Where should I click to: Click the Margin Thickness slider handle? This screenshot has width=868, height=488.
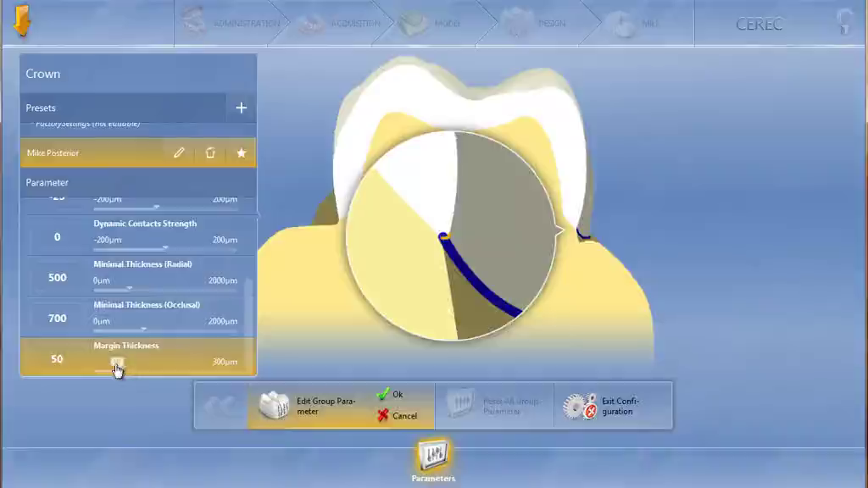[x=117, y=363]
